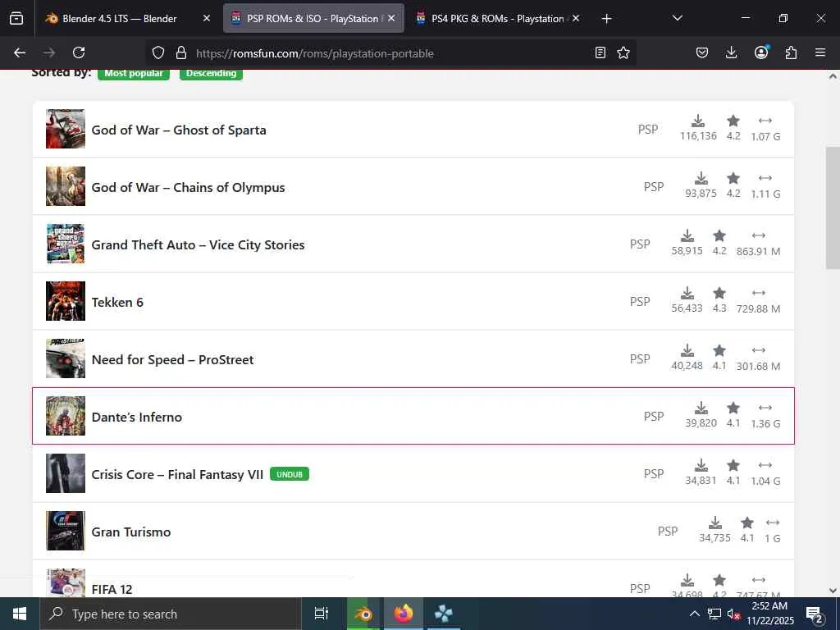
Task: Click the Ghost of Sparta cover thumbnail
Action: (66, 129)
